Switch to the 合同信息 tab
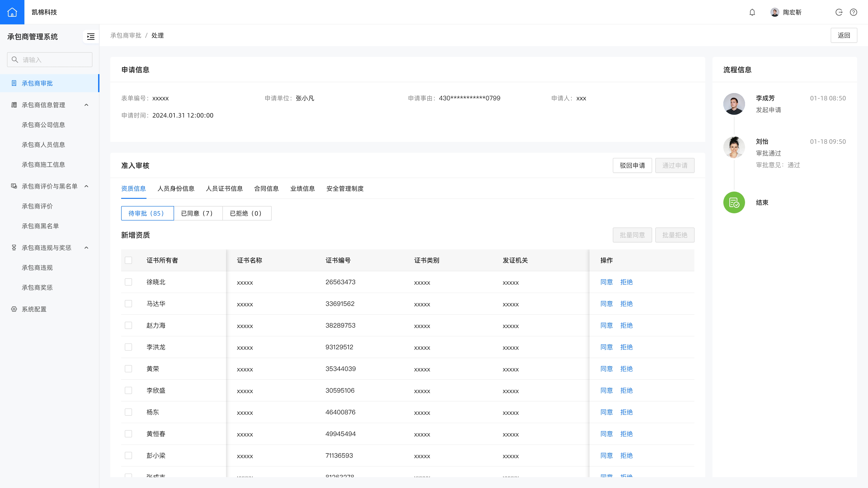Viewport: 868px width, 488px height. tap(267, 189)
